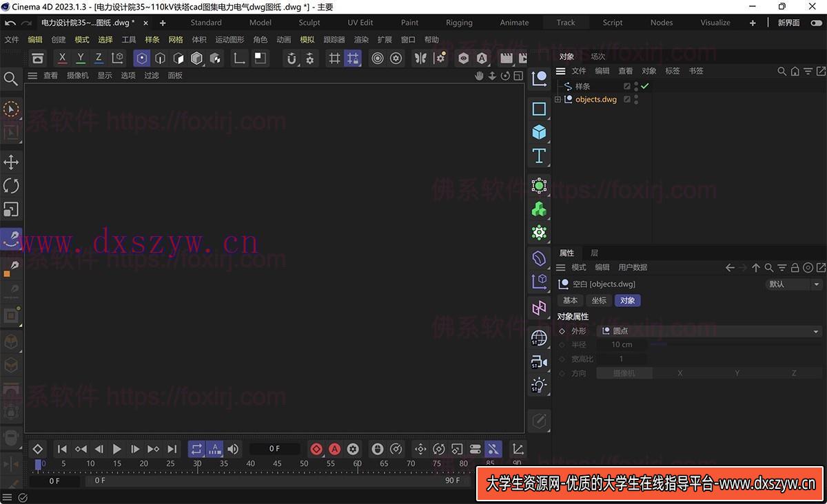Screen dimensions: 827x504
Task: Select the Rotate tool in left toolbar
Action: coord(11,186)
